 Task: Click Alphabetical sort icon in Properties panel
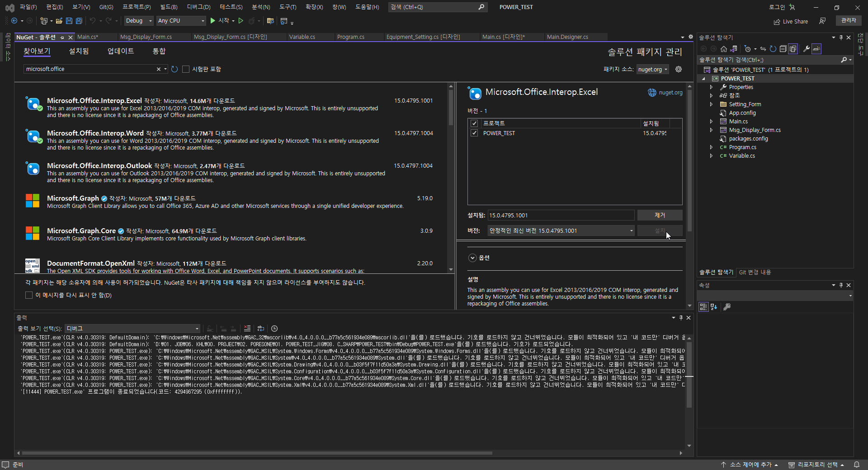pos(714,307)
